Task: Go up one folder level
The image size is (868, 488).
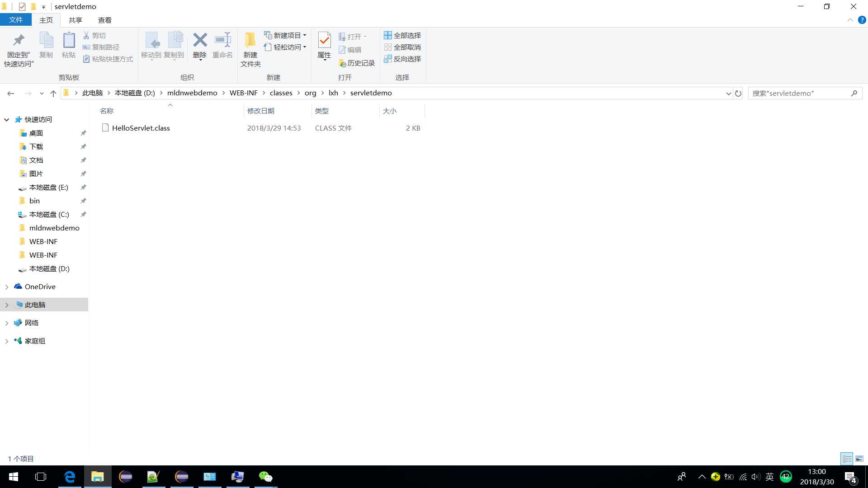Action: 53,93
